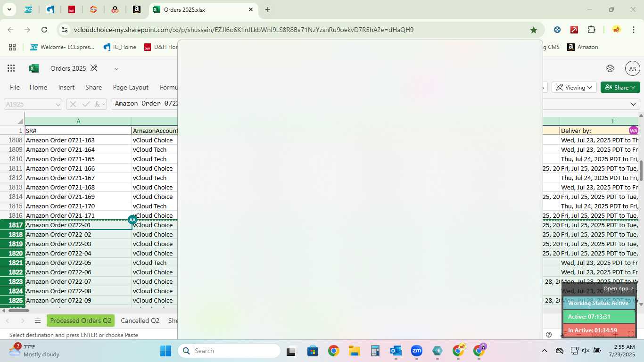This screenshot has height=362, width=644.
Task: Switch to the IG_Home pinned tab
Action: coord(50,9)
